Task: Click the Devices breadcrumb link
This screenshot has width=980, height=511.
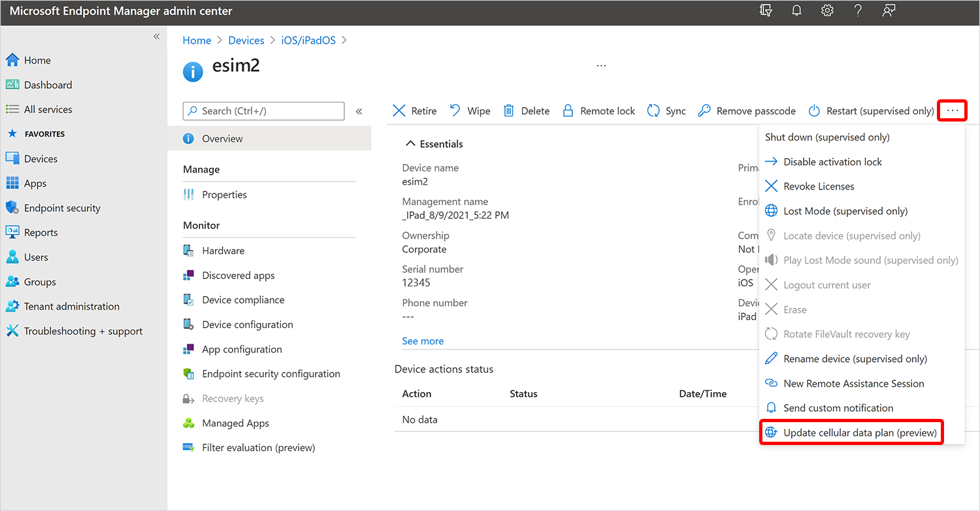Action: (246, 41)
